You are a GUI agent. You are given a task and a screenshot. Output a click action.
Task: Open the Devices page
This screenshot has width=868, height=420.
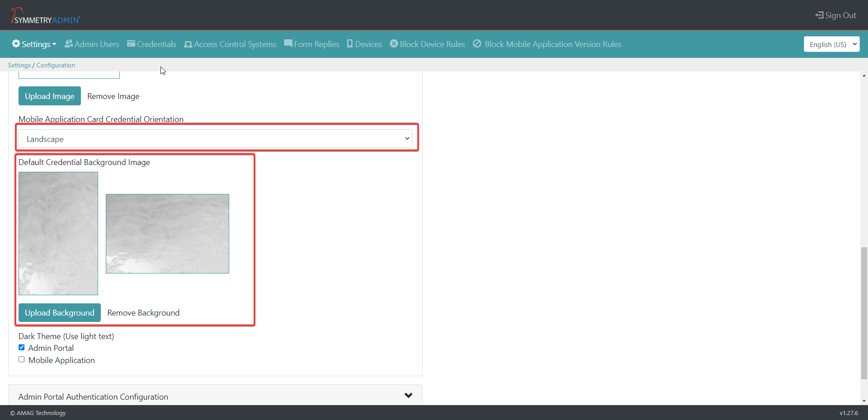[x=364, y=44]
